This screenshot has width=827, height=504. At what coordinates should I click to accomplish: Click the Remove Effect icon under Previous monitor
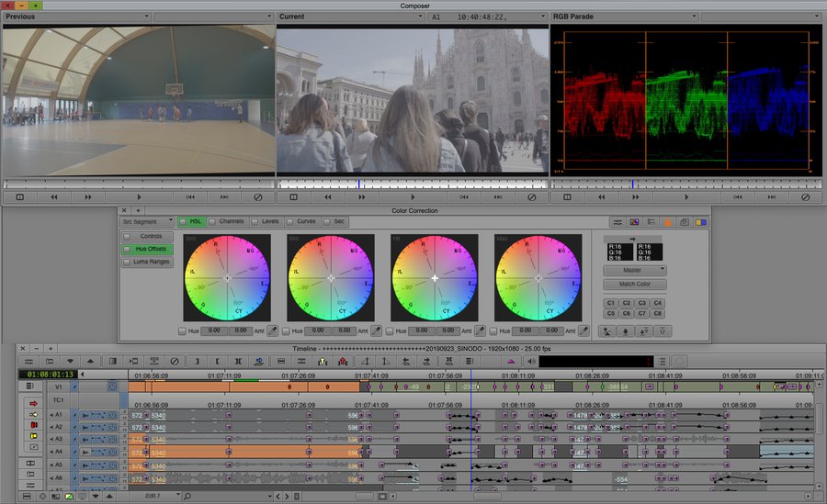(x=257, y=197)
